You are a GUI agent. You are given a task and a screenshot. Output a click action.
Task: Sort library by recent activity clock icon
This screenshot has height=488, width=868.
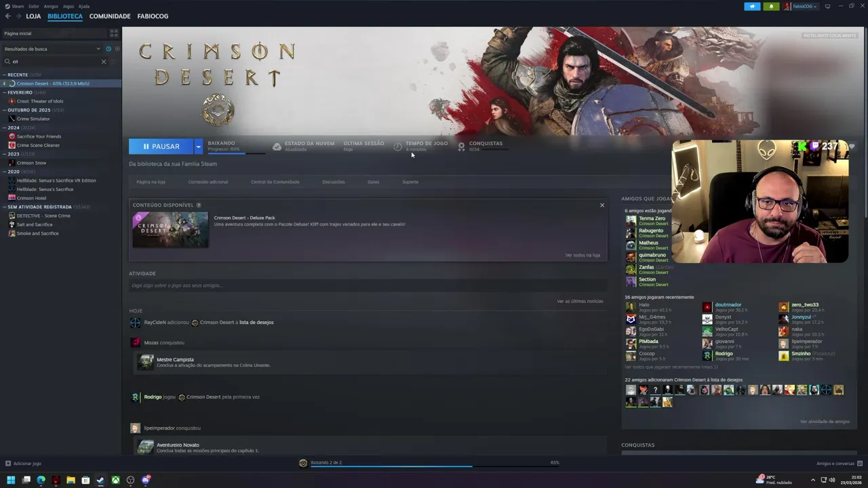click(x=108, y=49)
